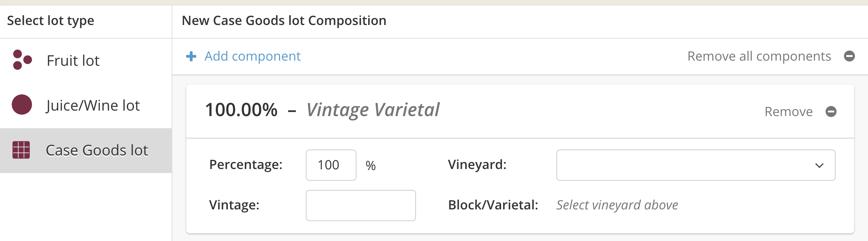Image resolution: width=868 pixels, height=241 pixels.
Task: Click the 100.00% Vintage Varietal component header
Action: pyautogui.click(x=322, y=110)
